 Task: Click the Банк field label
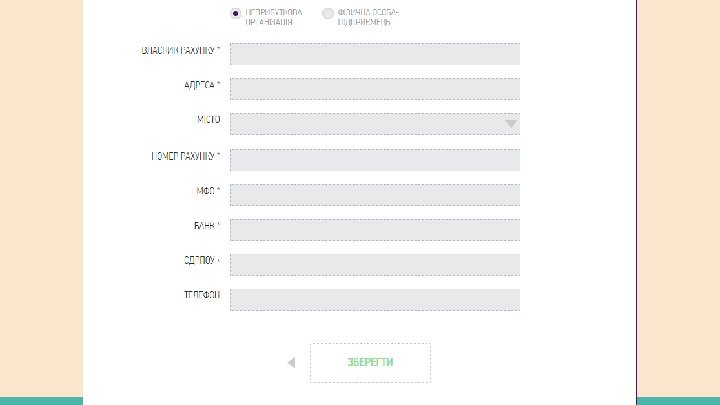coord(205,225)
